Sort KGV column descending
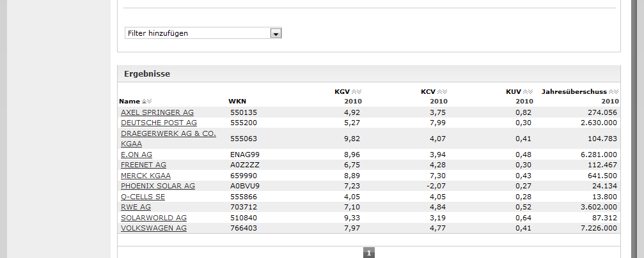The height and width of the screenshot is (258, 644). click(359, 92)
